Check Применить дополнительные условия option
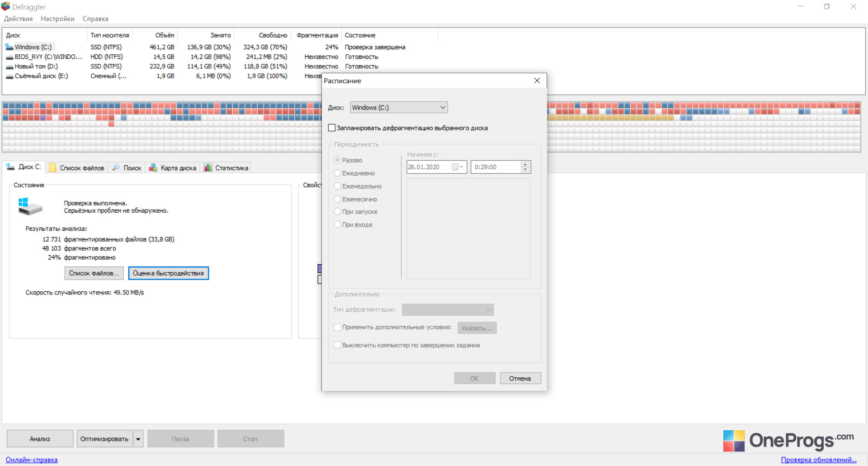 [x=337, y=327]
